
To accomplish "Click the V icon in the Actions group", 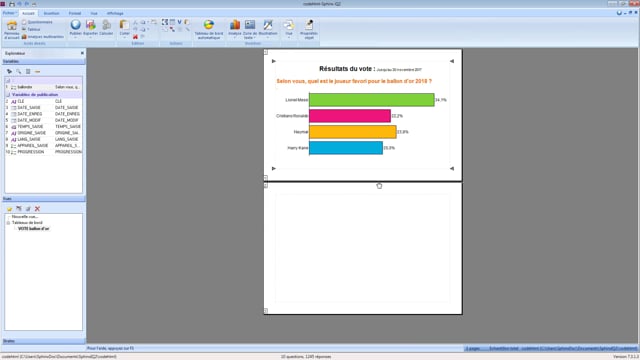I will (x=179, y=22).
